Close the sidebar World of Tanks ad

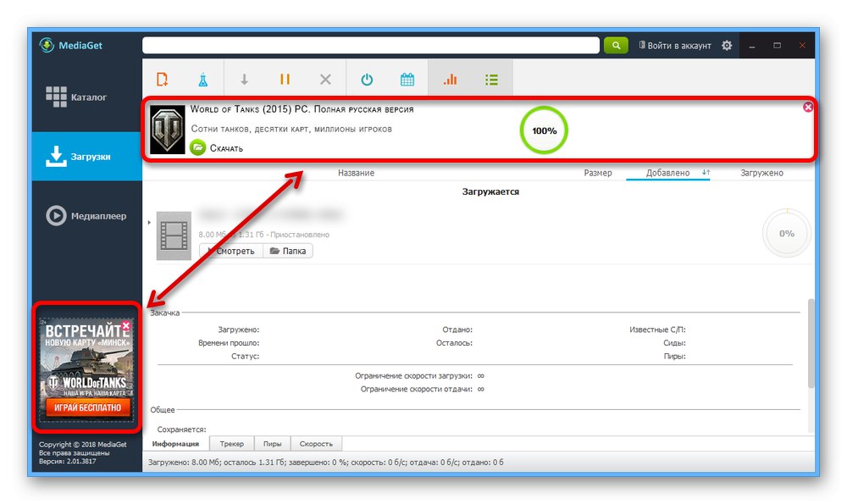tap(126, 326)
